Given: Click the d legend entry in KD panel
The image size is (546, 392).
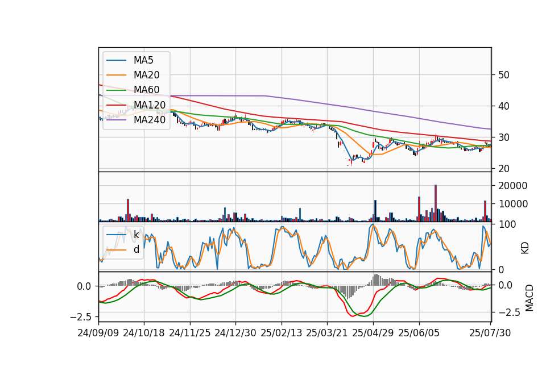Looking at the screenshot, I should [x=136, y=249].
